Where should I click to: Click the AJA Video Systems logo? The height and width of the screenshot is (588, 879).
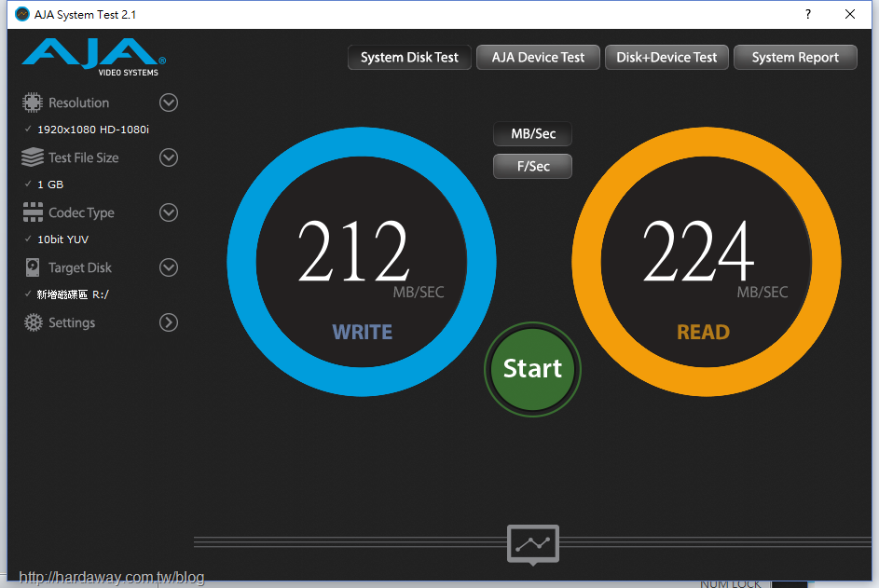click(93, 57)
